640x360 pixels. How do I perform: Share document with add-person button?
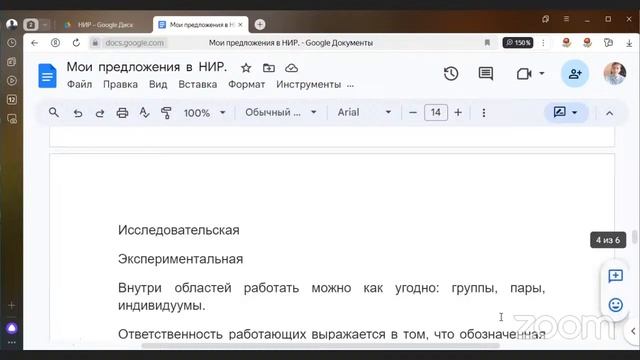coord(575,74)
